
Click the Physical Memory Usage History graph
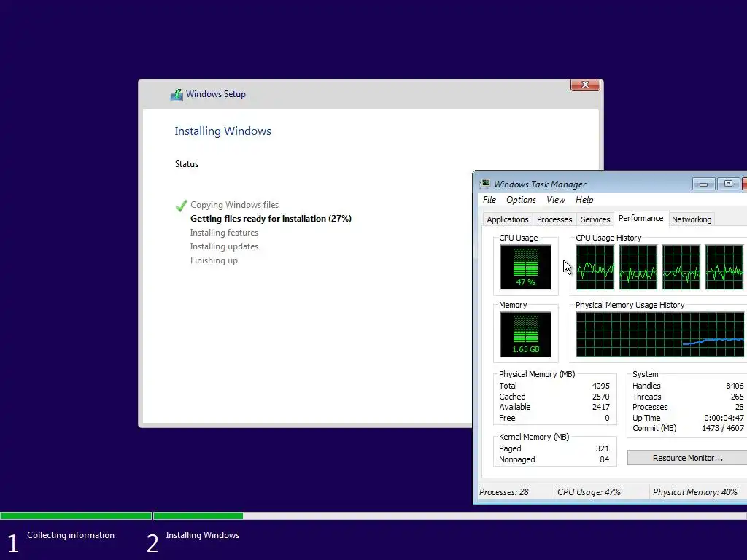click(x=659, y=334)
